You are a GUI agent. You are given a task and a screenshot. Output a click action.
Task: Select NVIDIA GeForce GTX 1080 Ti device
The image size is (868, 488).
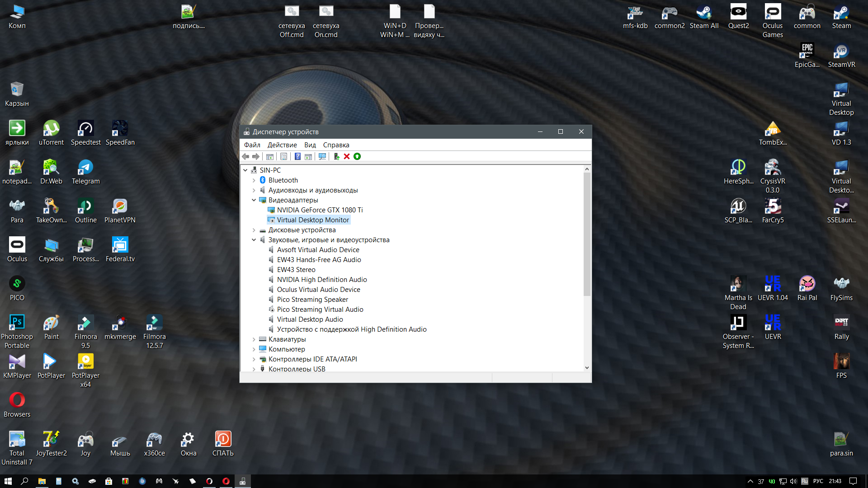(x=320, y=210)
